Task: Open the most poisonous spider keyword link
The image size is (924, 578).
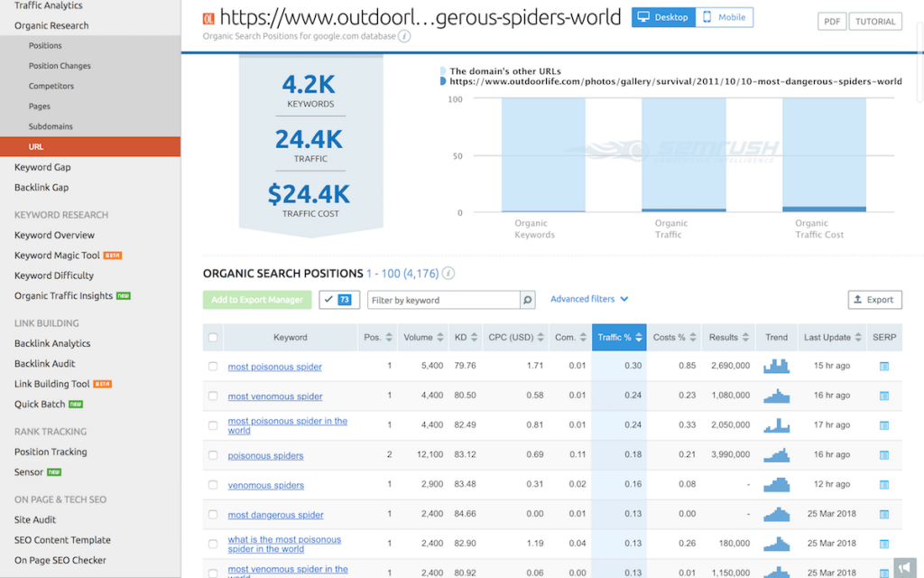Action: click(274, 367)
